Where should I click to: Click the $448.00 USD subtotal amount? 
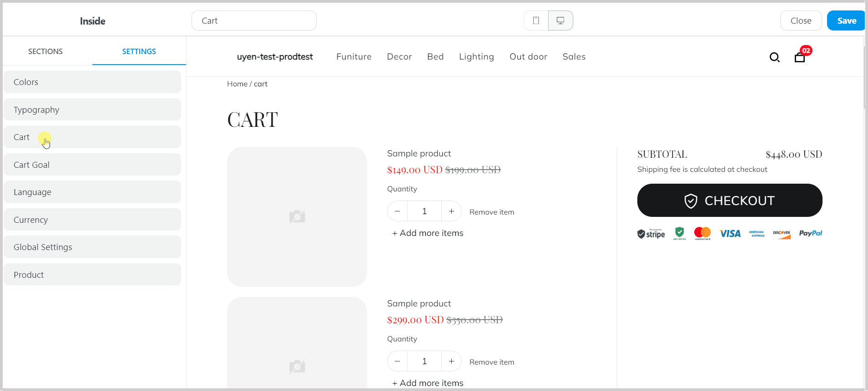click(794, 155)
